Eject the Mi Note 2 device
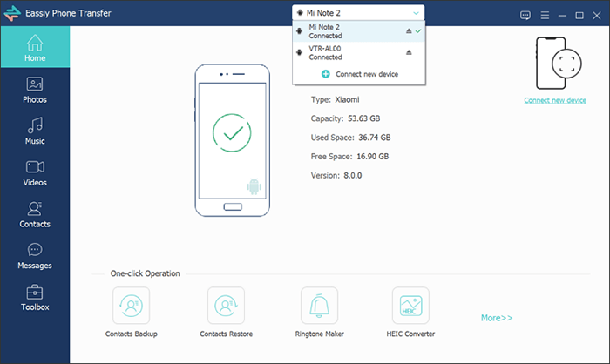This screenshot has width=610, height=364. click(408, 31)
